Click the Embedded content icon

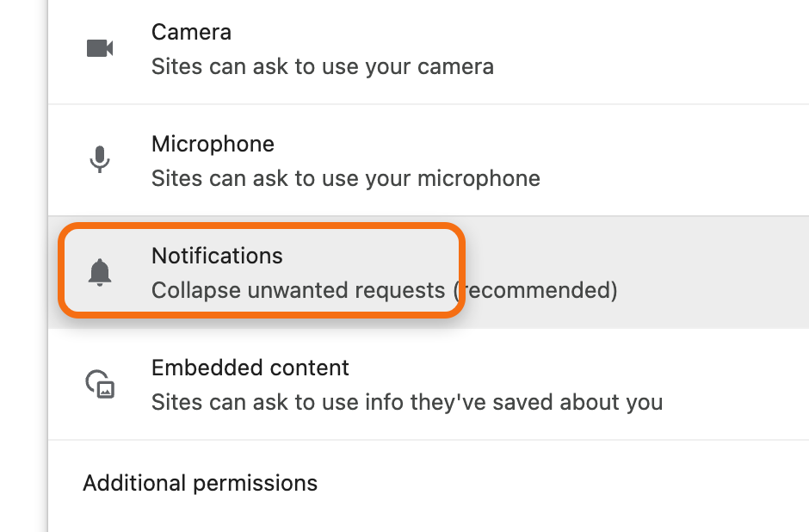click(100, 384)
